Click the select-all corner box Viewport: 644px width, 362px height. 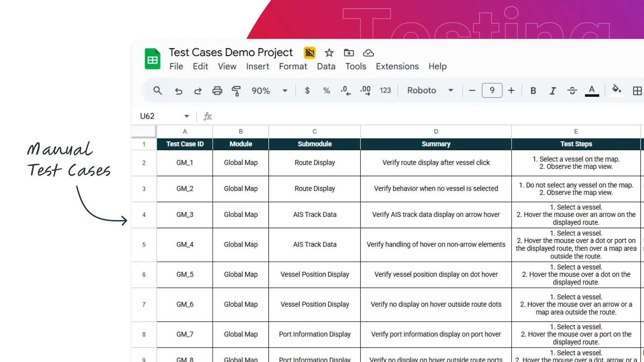pyautogui.click(x=144, y=131)
